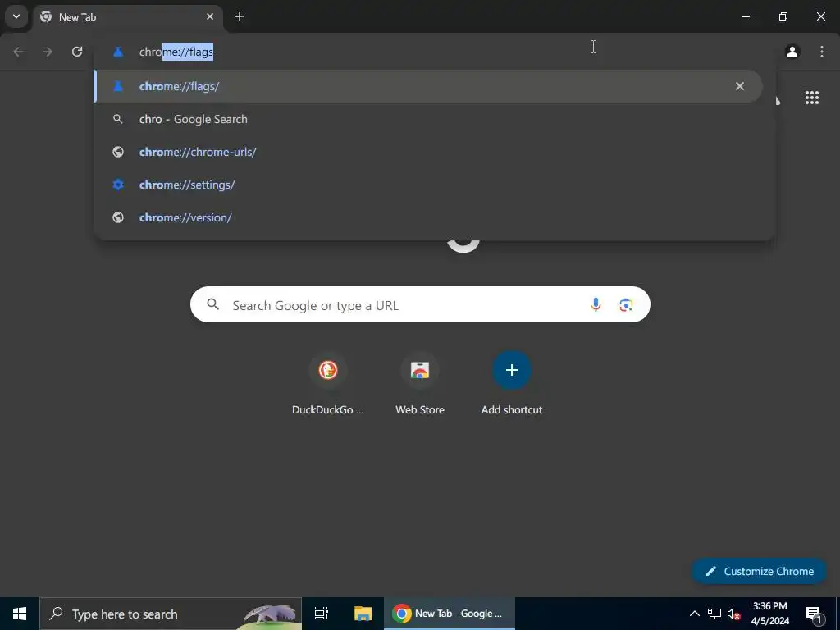Click the globe icon in version suggestion
840x630 pixels.
(118, 217)
